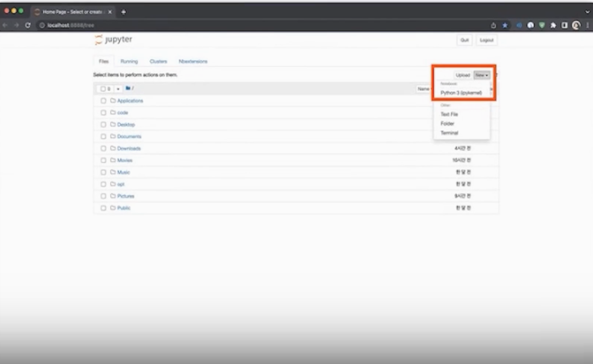Collapse the New dropdown button
The image size is (593, 364).
coord(482,75)
